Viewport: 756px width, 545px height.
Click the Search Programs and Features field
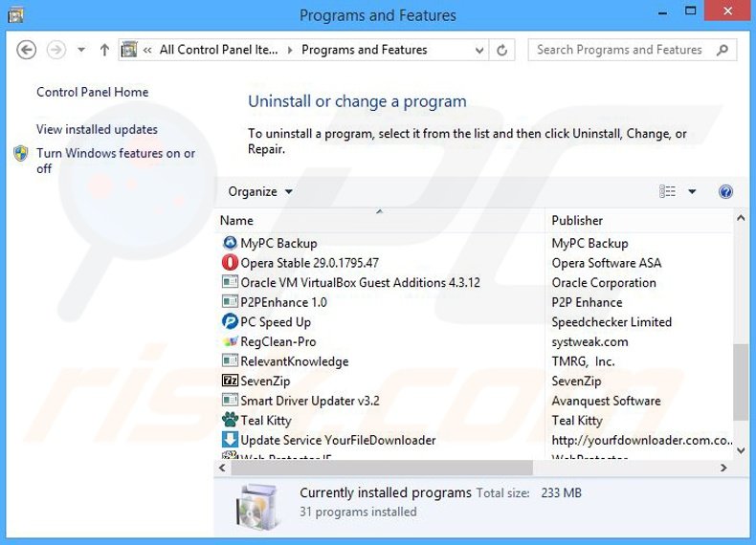633,50
